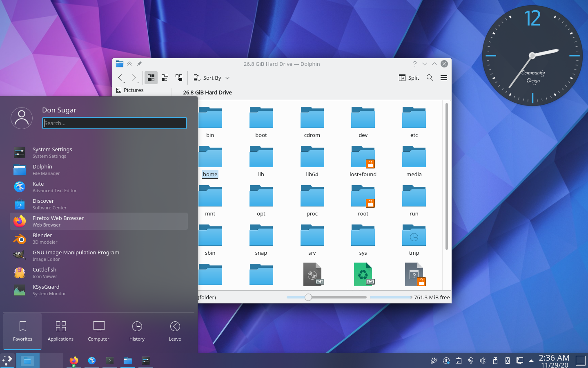Open Cuttlefish Icon Viewer
Screen dimensions: 588x368
point(99,273)
